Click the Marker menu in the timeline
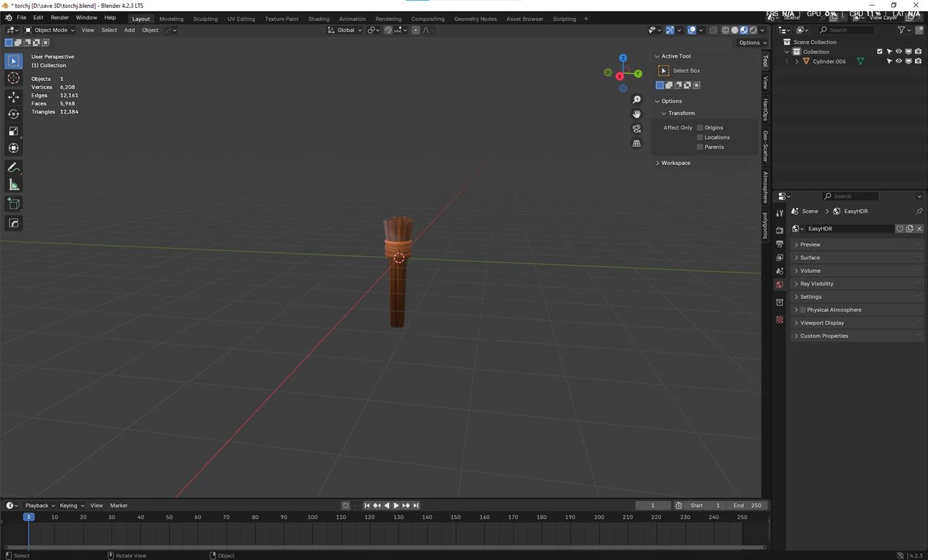This screenshot has height=560, width=928. click(x=119, y=506)
